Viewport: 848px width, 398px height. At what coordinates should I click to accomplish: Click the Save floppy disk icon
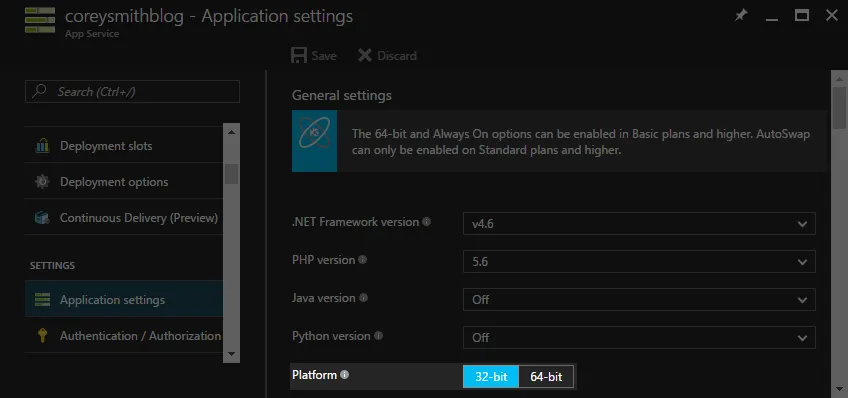[x=299, y=55]
